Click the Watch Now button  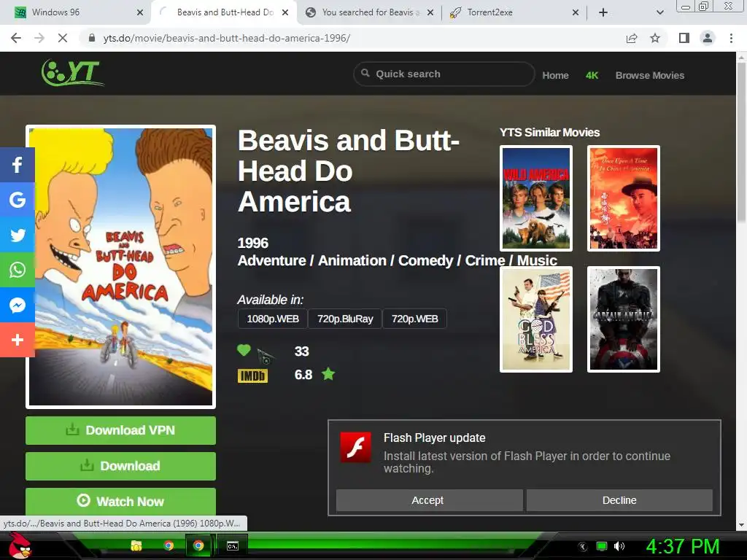coord(120,502)
